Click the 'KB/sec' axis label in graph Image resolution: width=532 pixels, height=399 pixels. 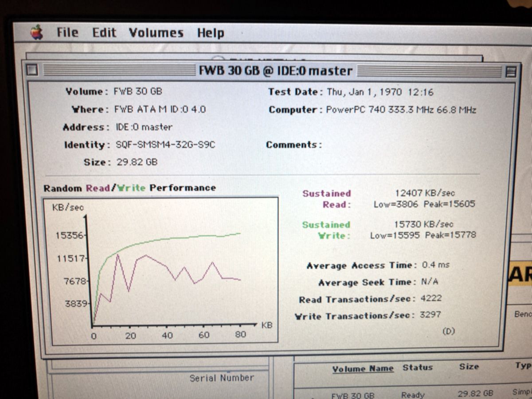[x=68, y=207]
